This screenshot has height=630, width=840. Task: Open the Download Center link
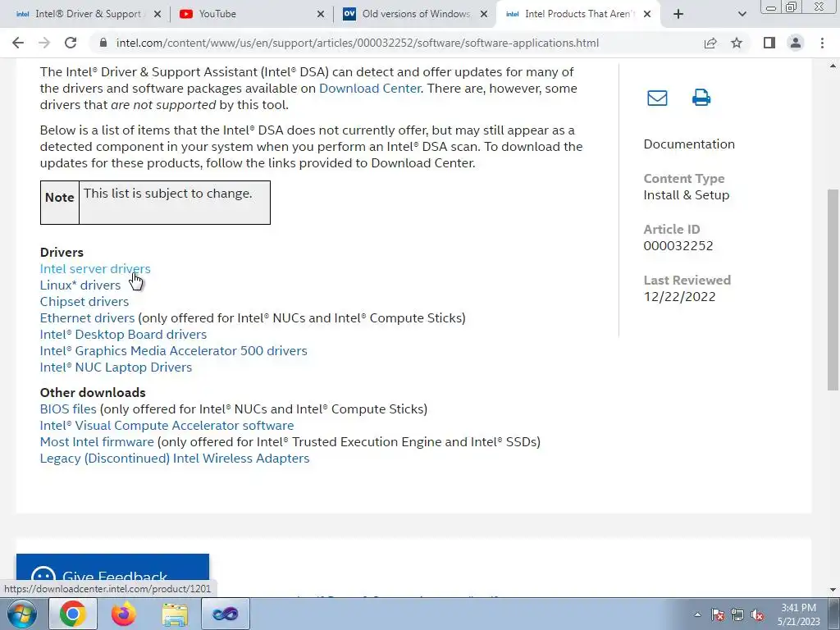coord(370,89)
